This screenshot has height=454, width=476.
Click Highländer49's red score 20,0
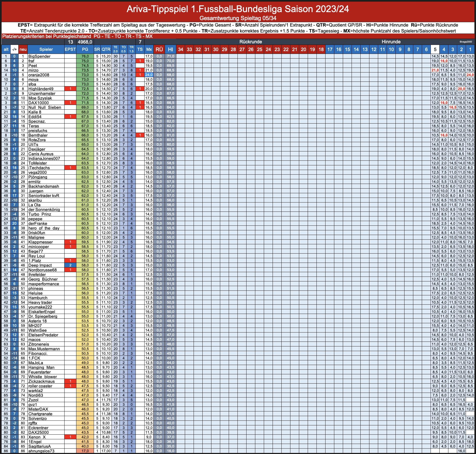(462, 89)
